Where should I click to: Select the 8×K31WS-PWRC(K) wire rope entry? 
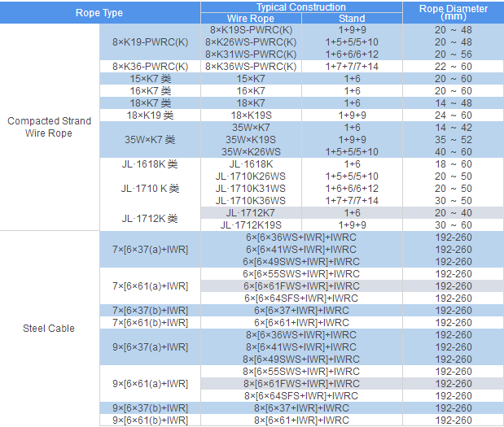(x=251, y=54)
